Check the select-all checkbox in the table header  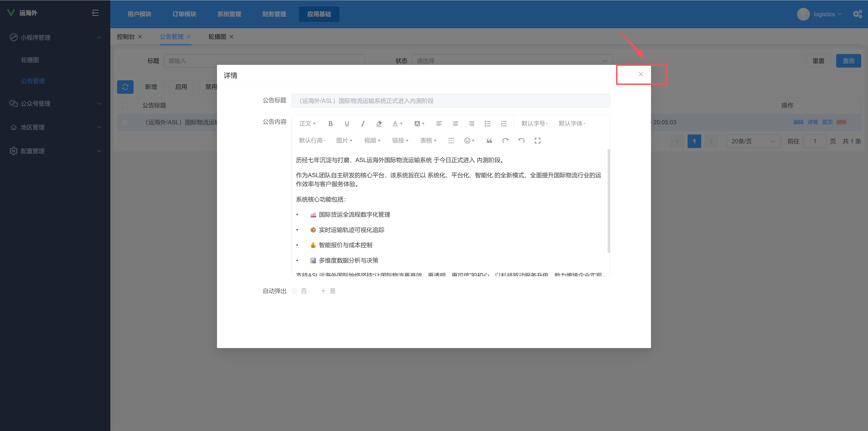tap(125, 106)
